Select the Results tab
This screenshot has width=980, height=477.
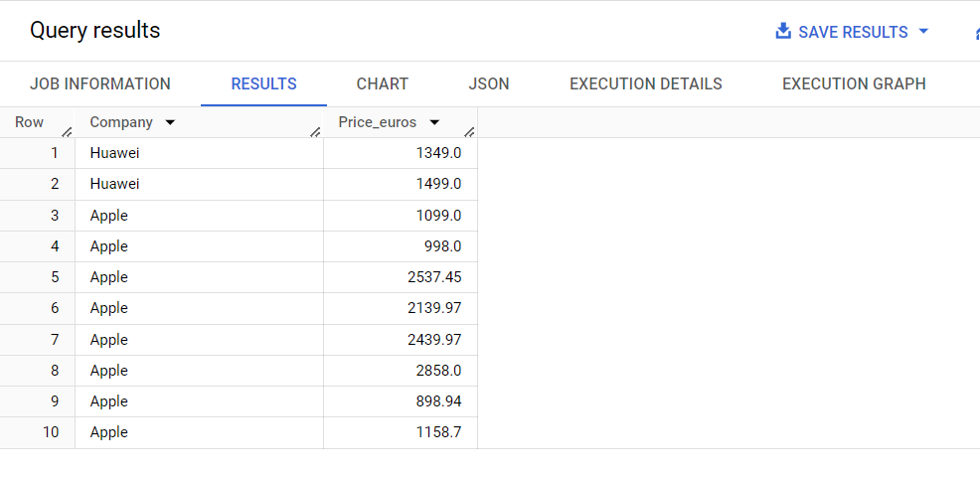[263, 83]
